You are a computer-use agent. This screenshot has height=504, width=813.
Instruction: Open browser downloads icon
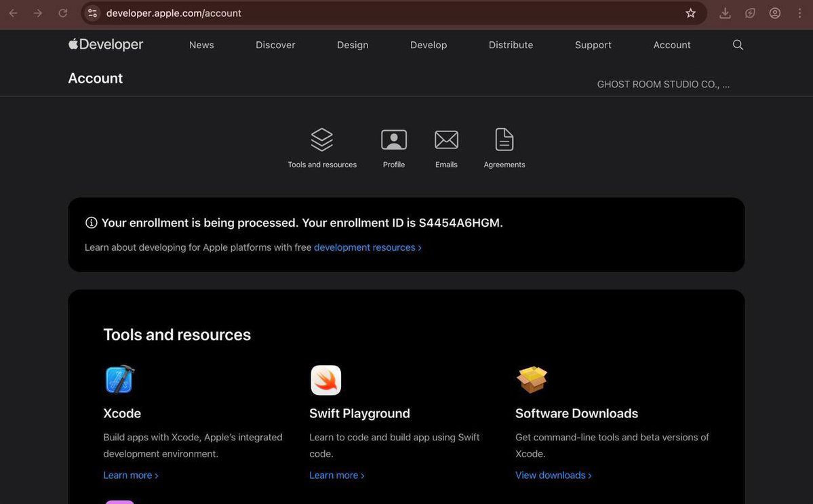point(726,13)
